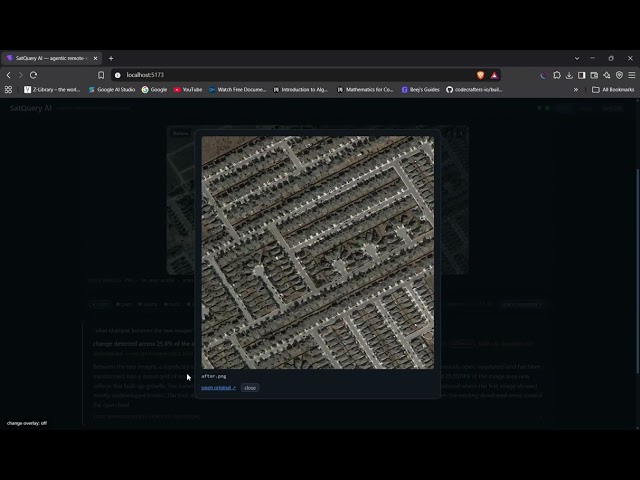Click the change overlay: off status
Image resolution: width=640 pixels, height=480 pixels.
click(x=27, y=423)
